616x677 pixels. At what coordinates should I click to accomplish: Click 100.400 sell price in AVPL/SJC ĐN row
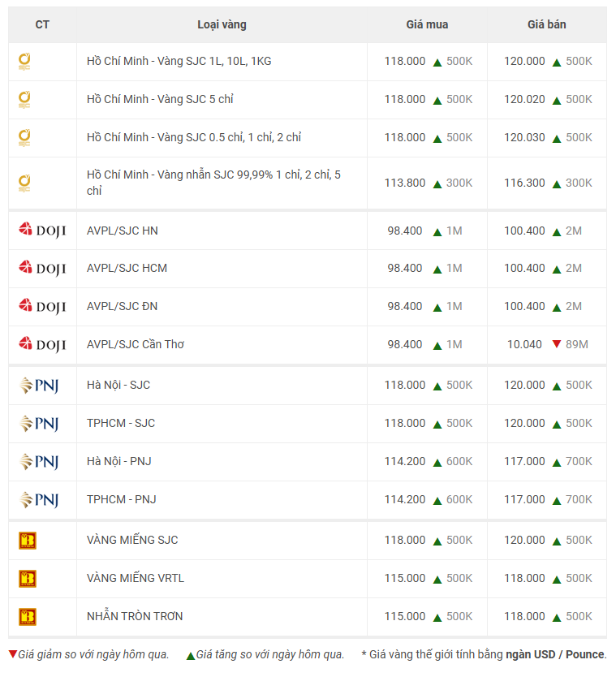(524, 306)
